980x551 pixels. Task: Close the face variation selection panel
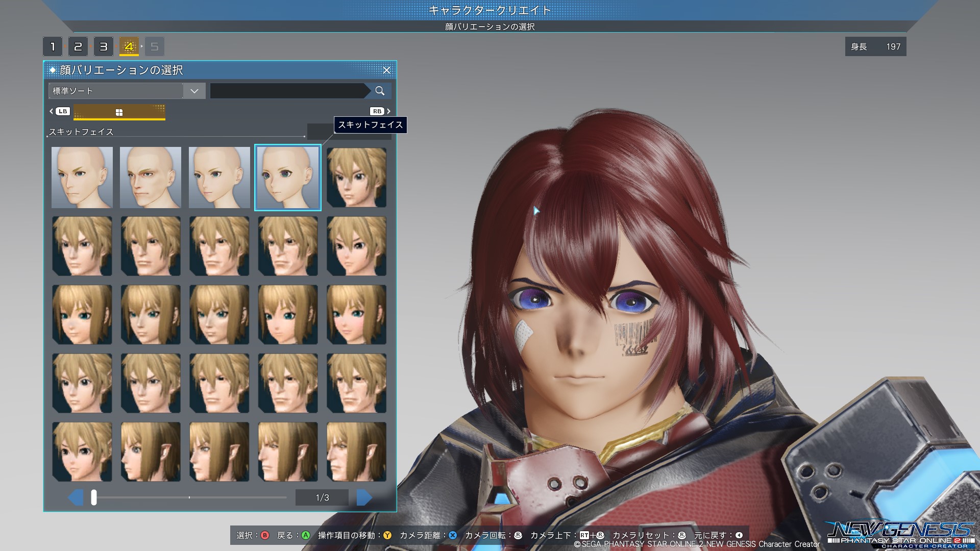coord(386,70)
